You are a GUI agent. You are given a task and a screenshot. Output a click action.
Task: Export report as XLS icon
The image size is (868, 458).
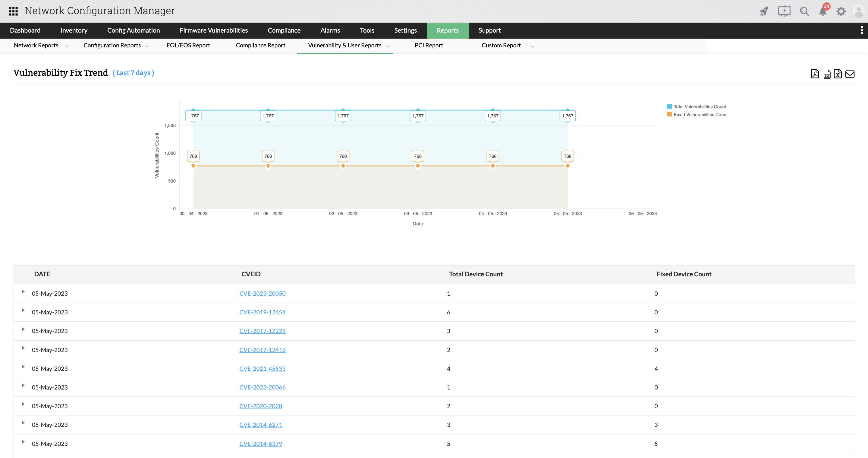point(838,74)
